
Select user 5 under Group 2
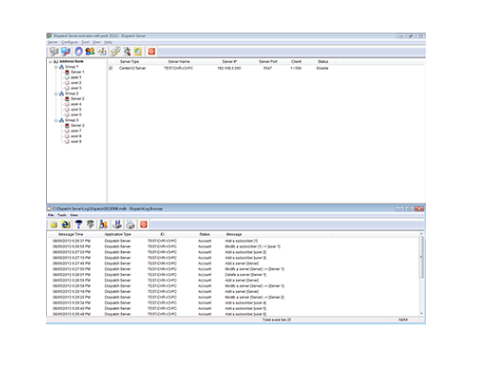coord(76,109)
